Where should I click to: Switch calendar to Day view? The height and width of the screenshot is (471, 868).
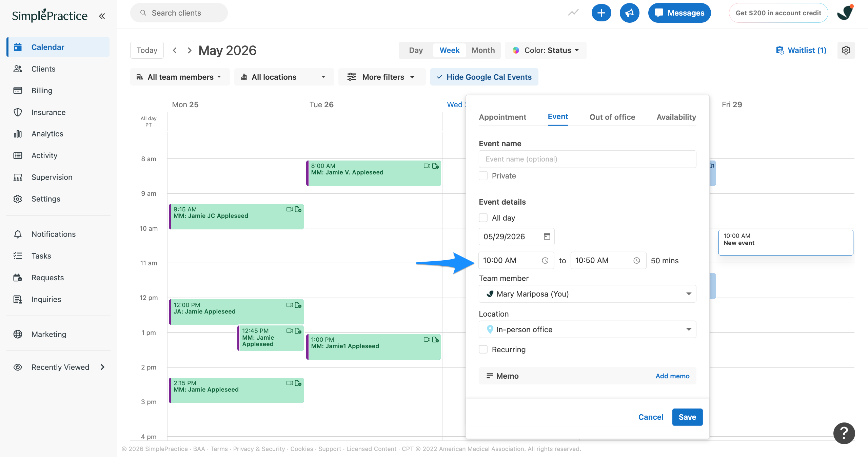pos(416,50)
